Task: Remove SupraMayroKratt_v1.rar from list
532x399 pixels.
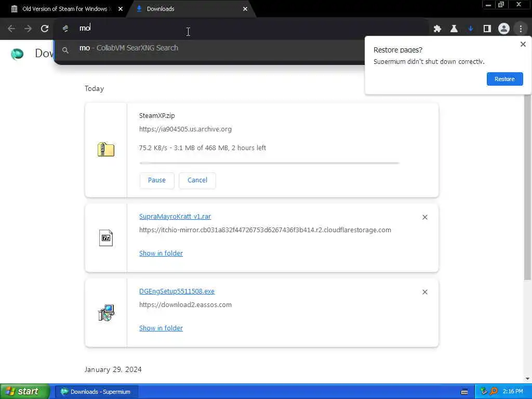Action: coord(425,217)
